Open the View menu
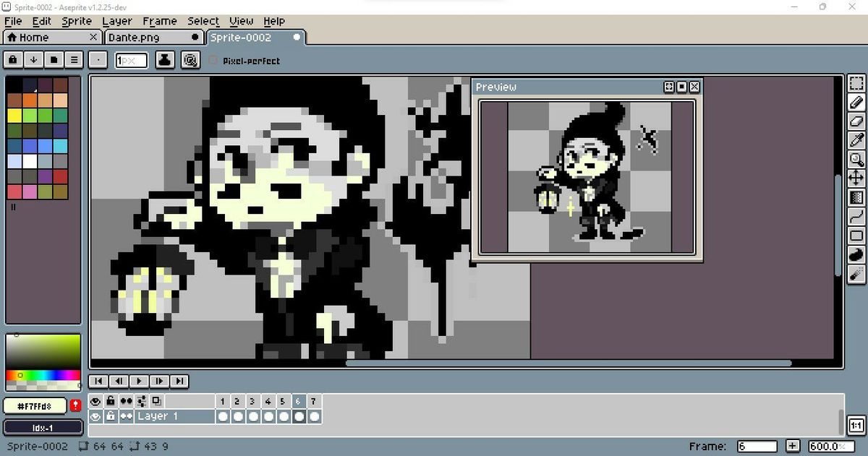The image size is (868, 456). 242,21
